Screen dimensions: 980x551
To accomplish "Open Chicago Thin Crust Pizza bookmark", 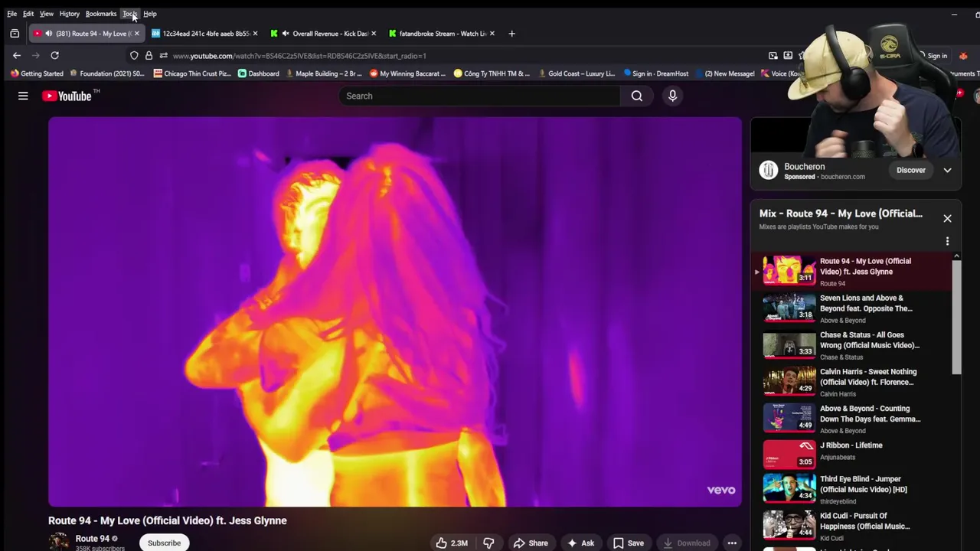I will (194, 73).
